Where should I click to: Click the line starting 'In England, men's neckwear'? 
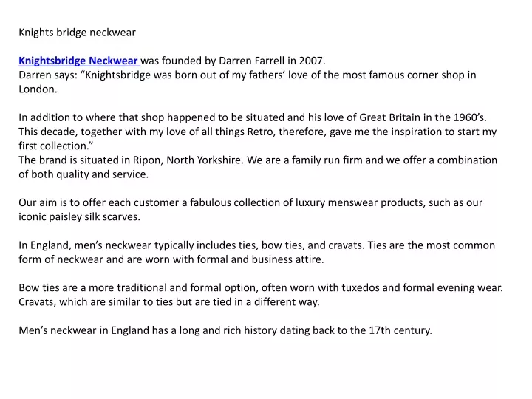coord(257,245)
